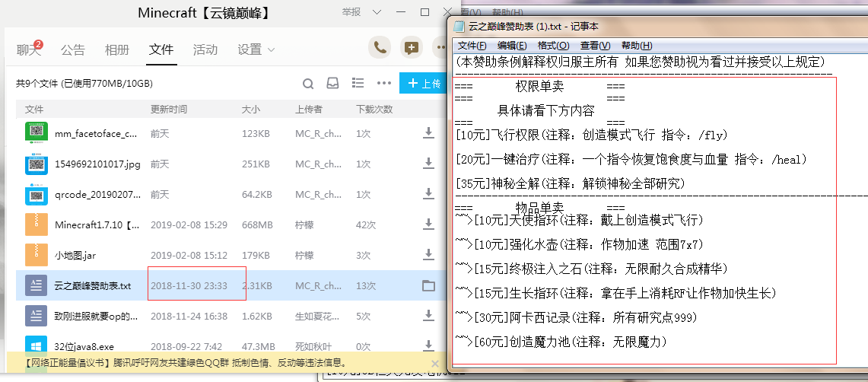
Task: Dismiss the yellow notice banner
Action: point(434,364)
